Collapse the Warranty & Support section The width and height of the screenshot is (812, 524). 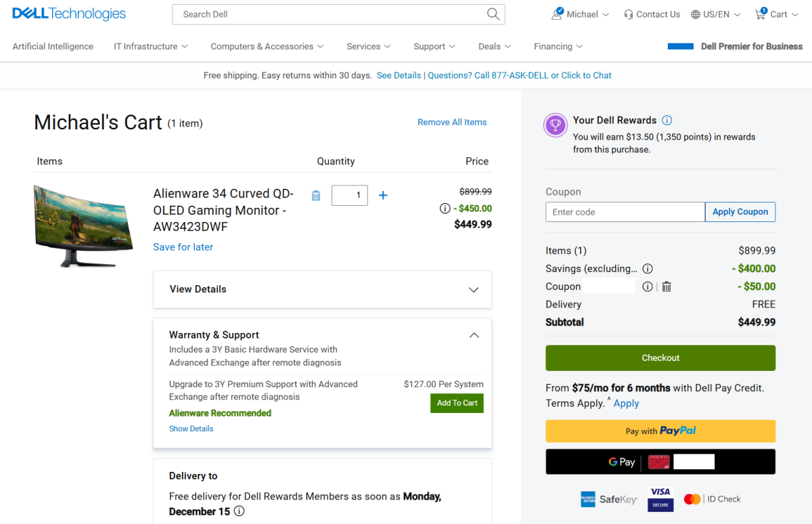(x=474, y=335)
